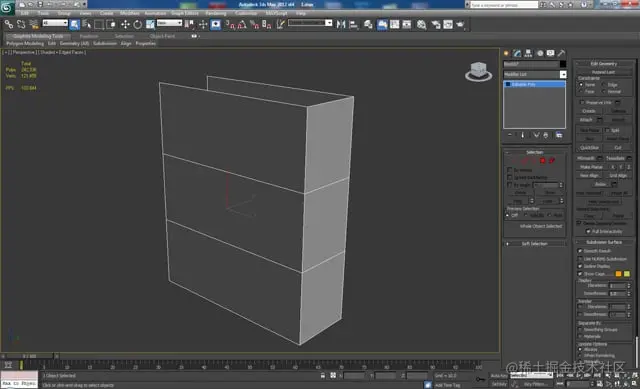This screenshot has height=389, width=640.
Task: Click the Attach button
Action: coord(586,120)
